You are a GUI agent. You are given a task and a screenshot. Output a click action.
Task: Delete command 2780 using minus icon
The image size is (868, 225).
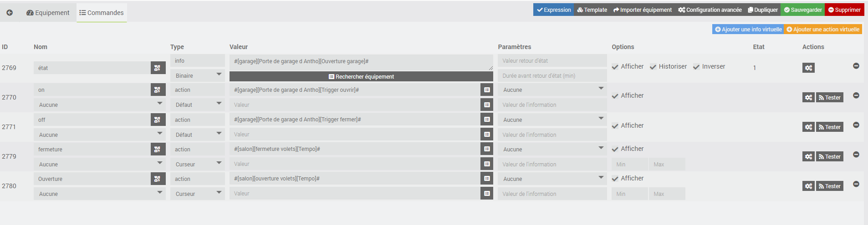pos(856,184)
